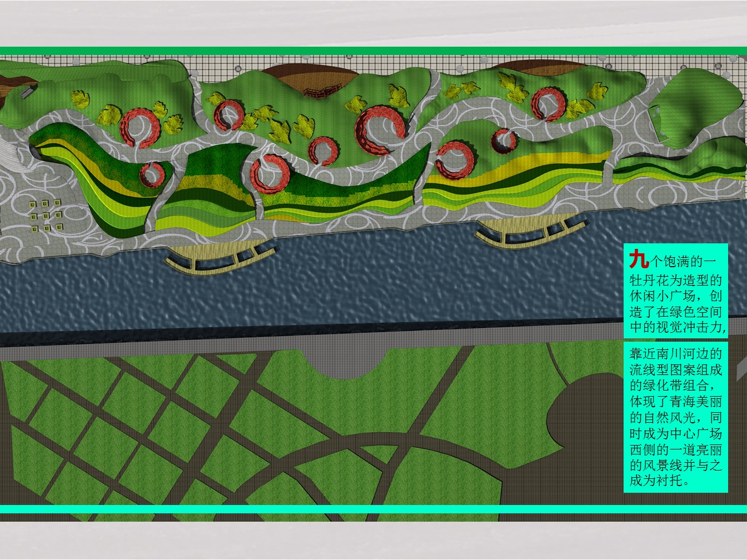Screen dimensions: 747x560
Task: Click the large red character 九
Action: tap(639, 258)
